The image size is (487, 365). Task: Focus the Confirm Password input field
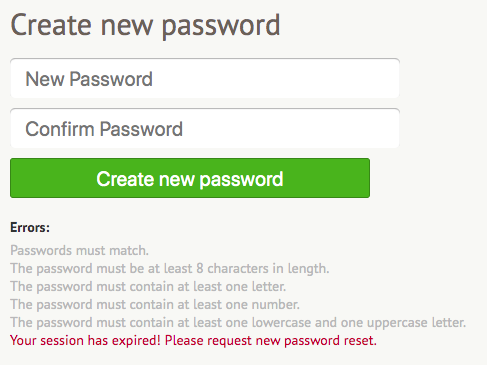click(205, 128)
